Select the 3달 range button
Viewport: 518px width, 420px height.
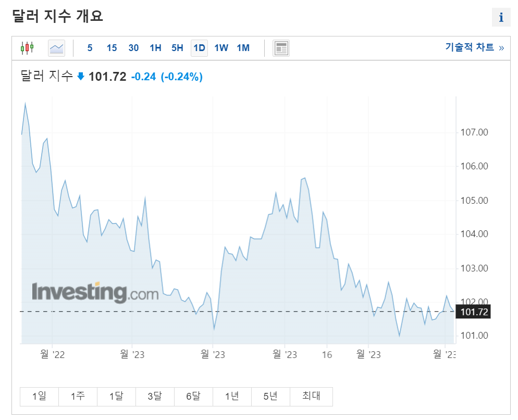[155, 397]
